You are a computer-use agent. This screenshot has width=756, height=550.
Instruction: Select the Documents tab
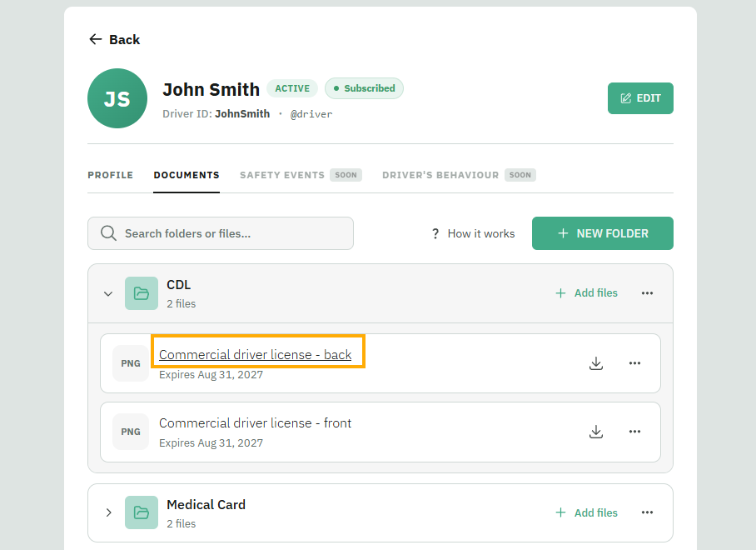187,175
